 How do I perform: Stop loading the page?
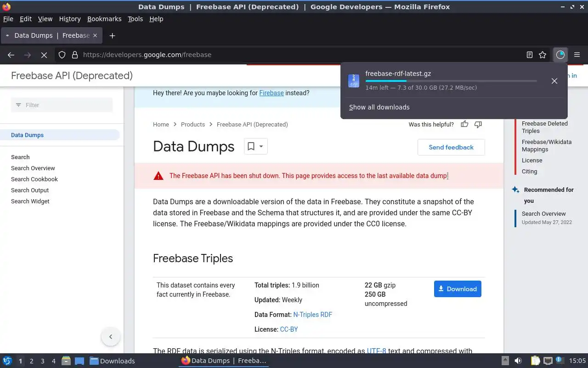tap(44, 55)
